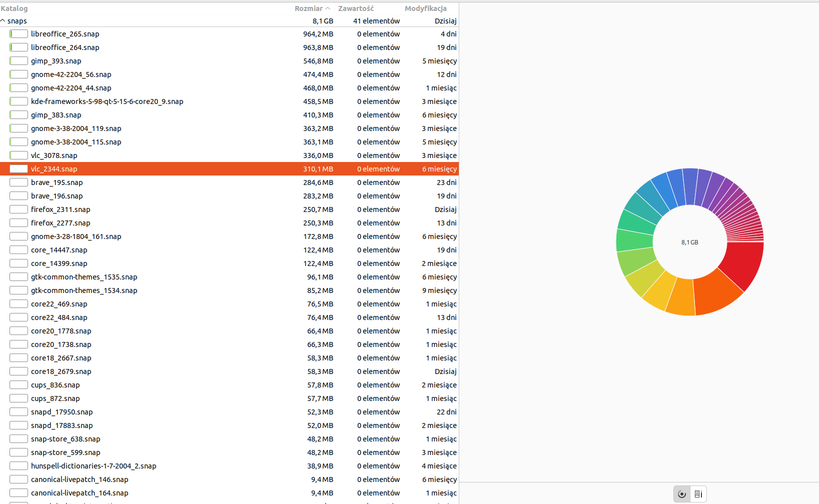The height and width of the screenshot is (504, 819).
Task: Click the highlighted vlc_2344.snap row
Action: tap(229, 169)
